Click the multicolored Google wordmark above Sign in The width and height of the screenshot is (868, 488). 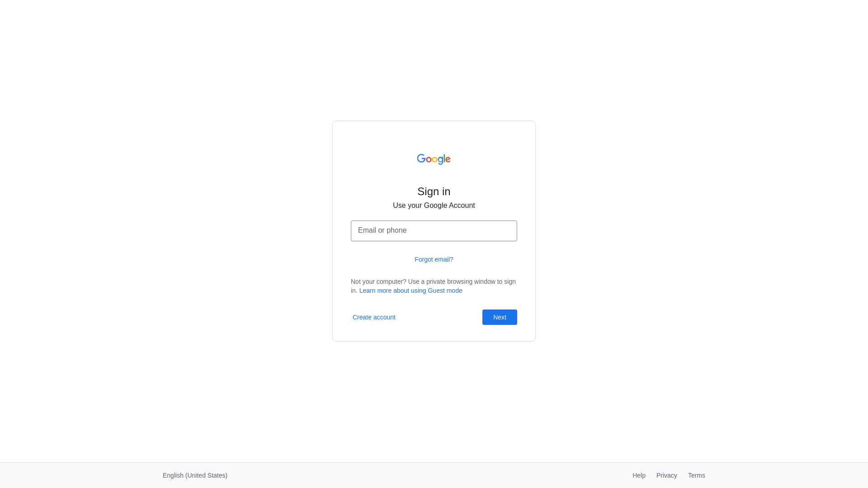(x=434, y=159)
